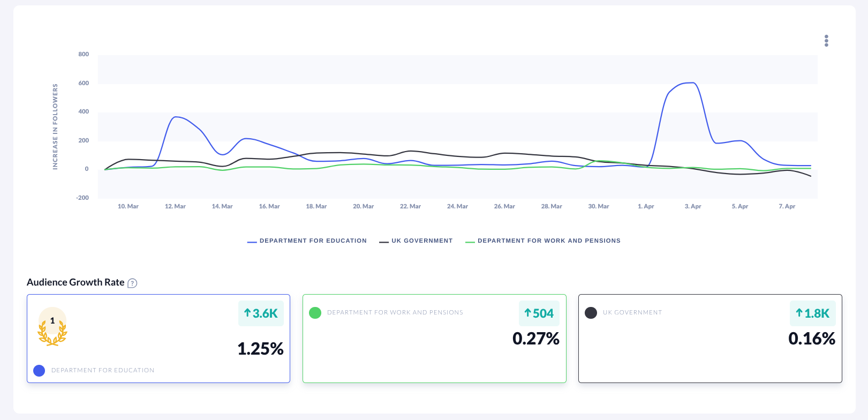Click the 1.8K follower increase badge
Viewport: 868px width, 420px height.
812,313
